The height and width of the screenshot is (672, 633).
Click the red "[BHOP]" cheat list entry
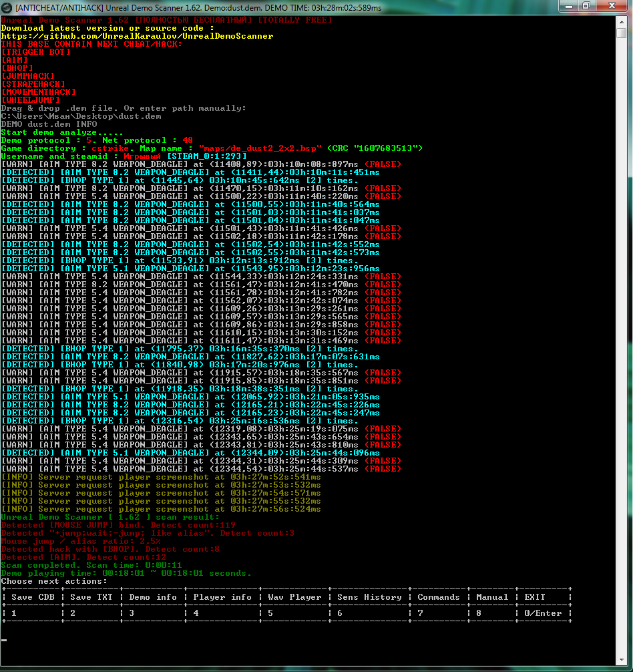(x=17, y=67)
